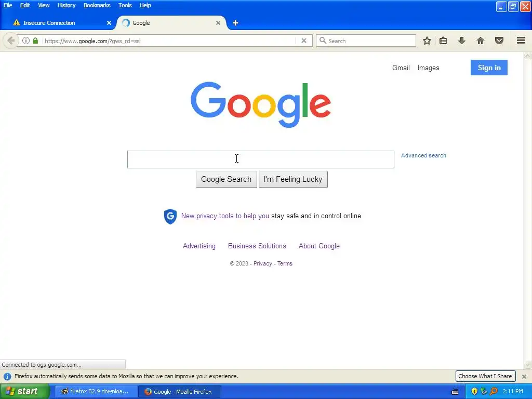Click the network tray icon
Image resolution: width=532 pixels, height=399 pixels.
point(484,392)
